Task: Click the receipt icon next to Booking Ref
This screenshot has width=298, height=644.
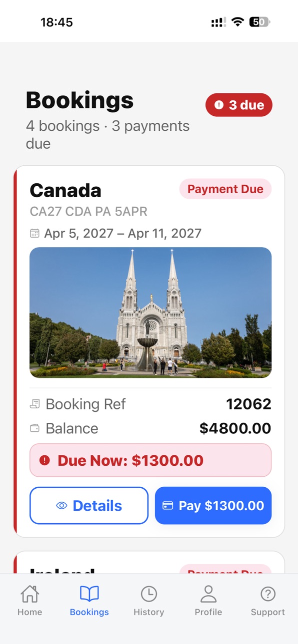Action: click(x=34, y=404)
